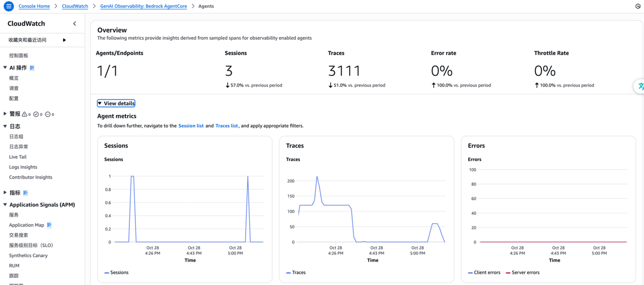Viewport: 644px width, 285px height.
Task: Open Application Map sidebar item
Action: [27, 225]
